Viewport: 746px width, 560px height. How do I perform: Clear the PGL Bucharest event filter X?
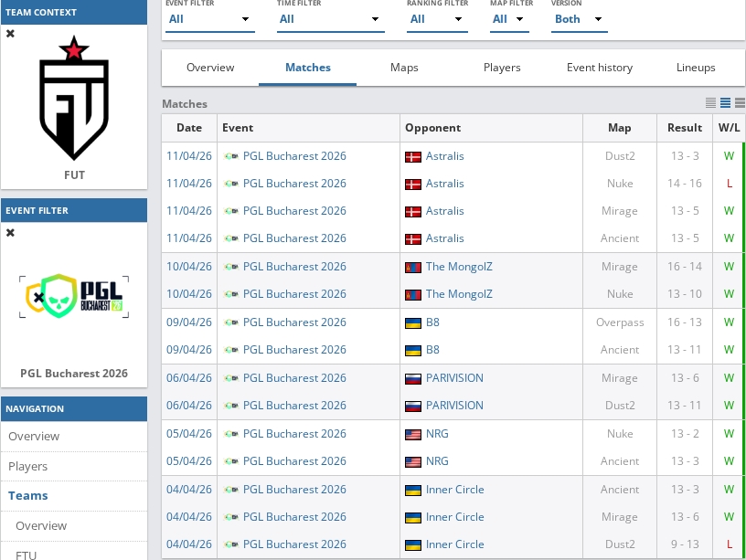tap(10, 232)
